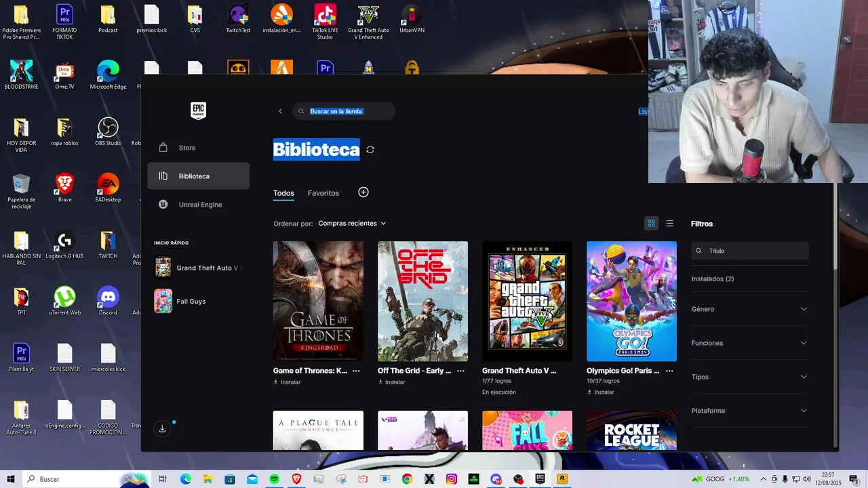
Task: Open the downloads icon in launcher sidebar
Action: (x=162, y=428)
